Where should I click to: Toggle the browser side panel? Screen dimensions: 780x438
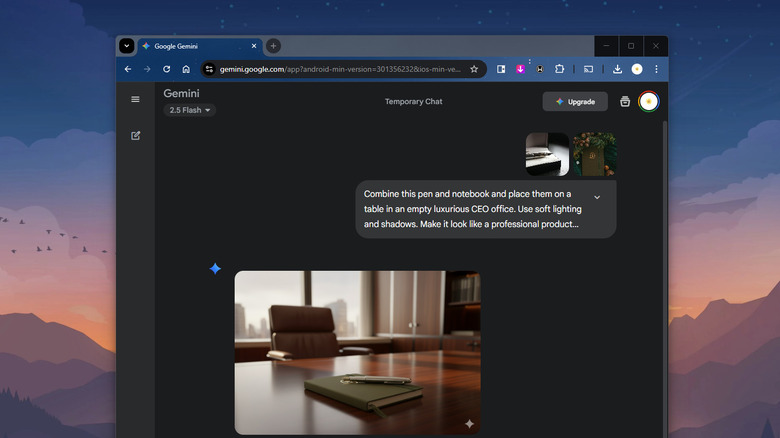coord(500,69)
